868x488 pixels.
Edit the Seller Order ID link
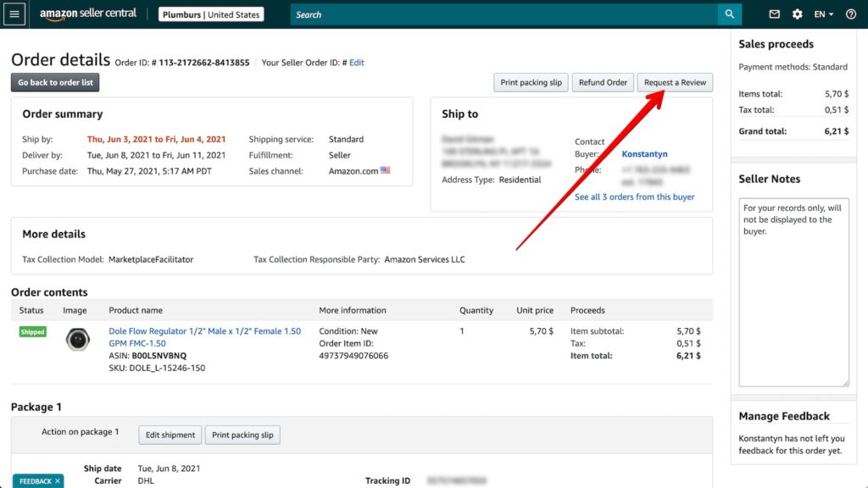pyautogui.click(x=357, y=63)
